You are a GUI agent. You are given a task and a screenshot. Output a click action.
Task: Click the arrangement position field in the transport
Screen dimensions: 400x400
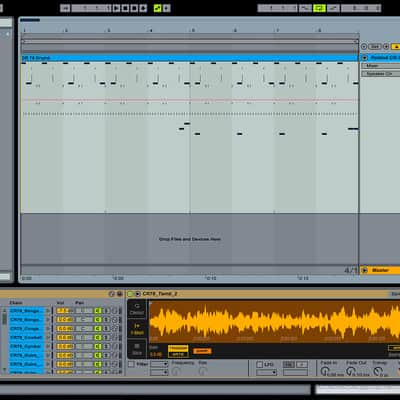click(91, 8)
